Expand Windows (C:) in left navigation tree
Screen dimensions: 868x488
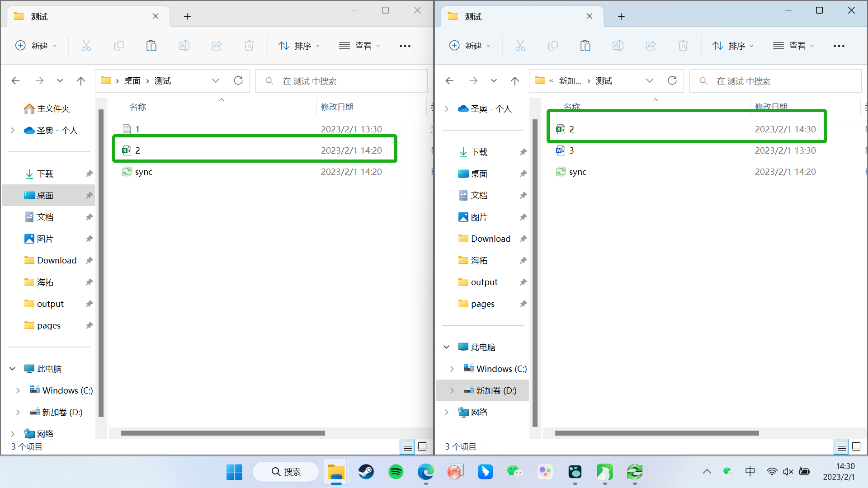pos(18,390)
